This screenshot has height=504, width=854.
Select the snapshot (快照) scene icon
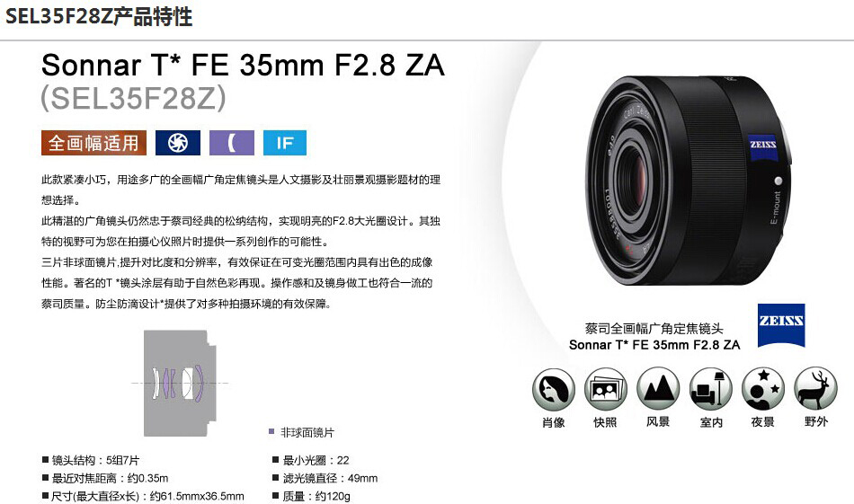point(606,390)
